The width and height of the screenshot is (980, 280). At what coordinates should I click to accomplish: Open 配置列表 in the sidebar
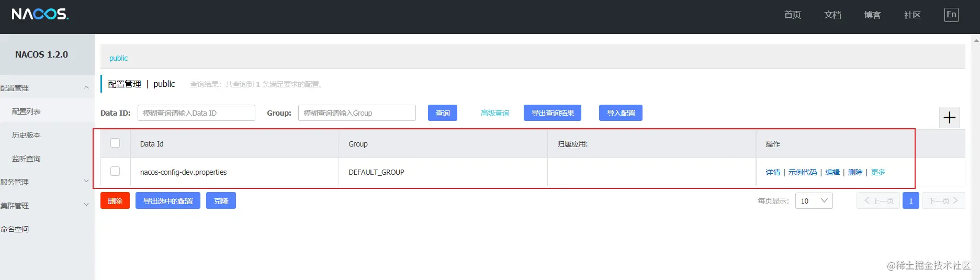click(26, 111)
